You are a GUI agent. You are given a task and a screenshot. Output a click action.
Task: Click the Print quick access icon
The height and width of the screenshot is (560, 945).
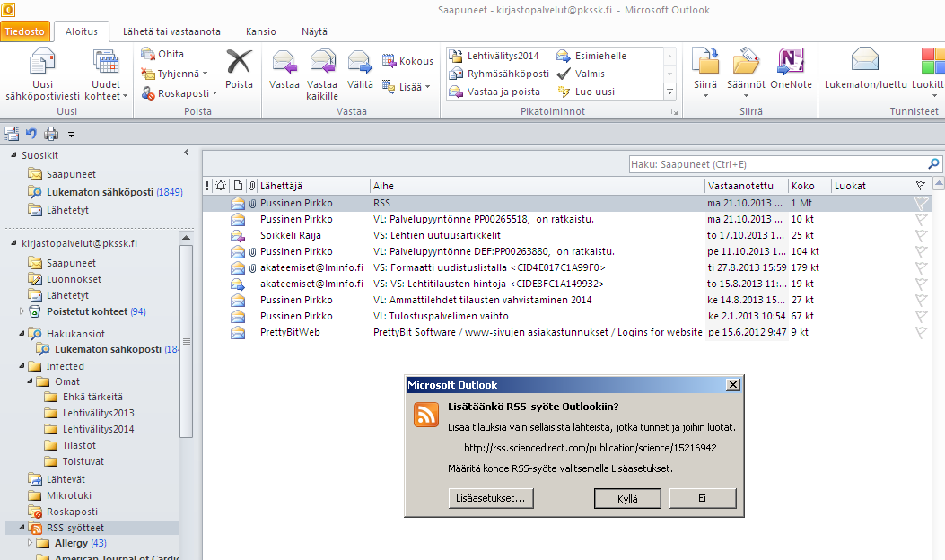tap(51, 134)
